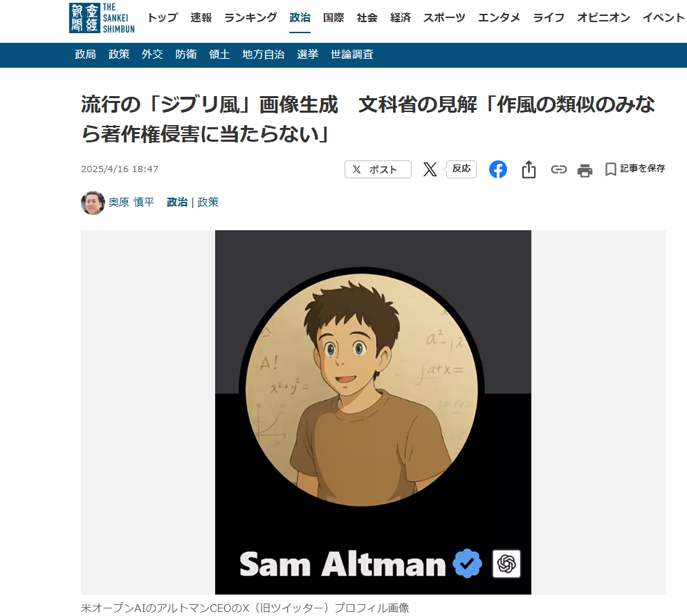Open the Sam Altman profile image

[x=373, y=412]
